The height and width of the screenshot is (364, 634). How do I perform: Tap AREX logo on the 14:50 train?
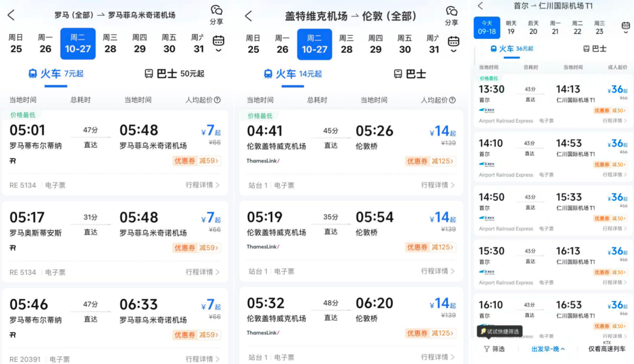pos(487,218)
